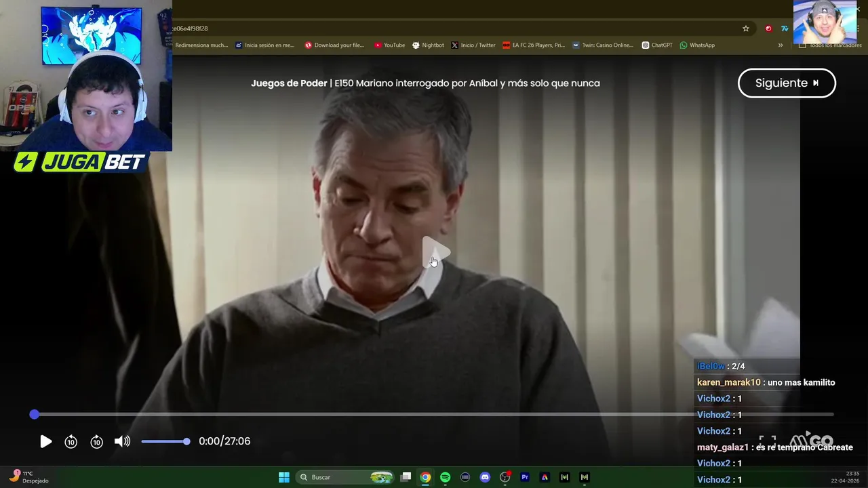This screenshot has width=868, height=488.
Task: Adjust the volume slider
Action: [165, 441]
